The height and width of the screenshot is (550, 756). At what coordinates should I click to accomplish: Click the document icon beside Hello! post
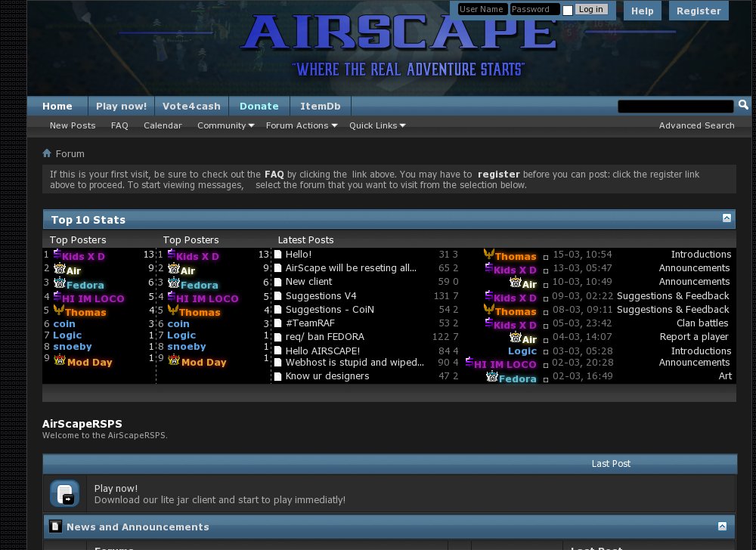tap(277, 255)
